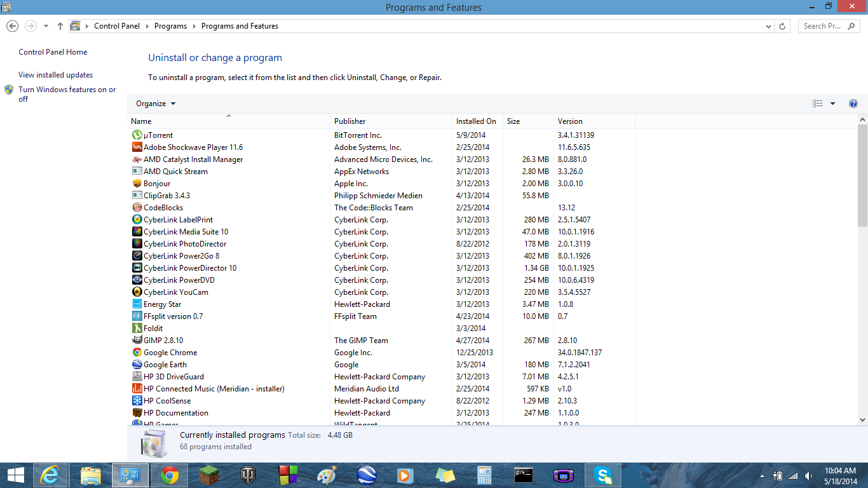
Task: Click the FFsplit version 0.7 icon
Action: 137,316
